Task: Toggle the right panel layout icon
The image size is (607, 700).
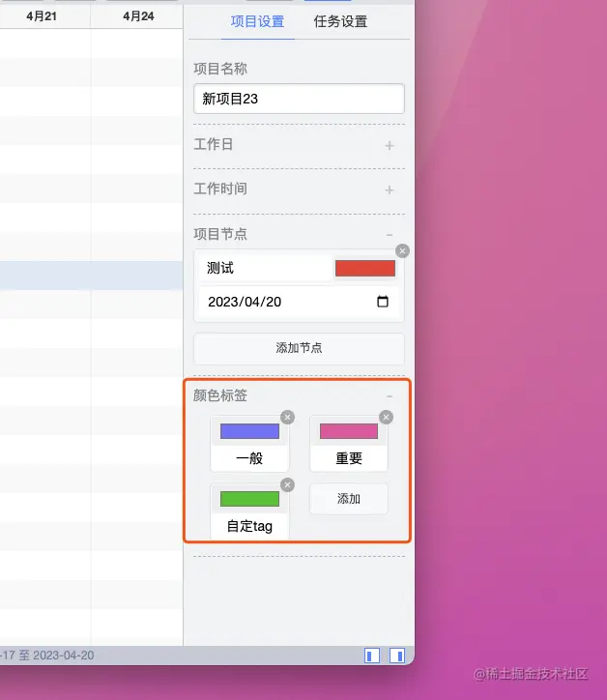Action: 397,656
